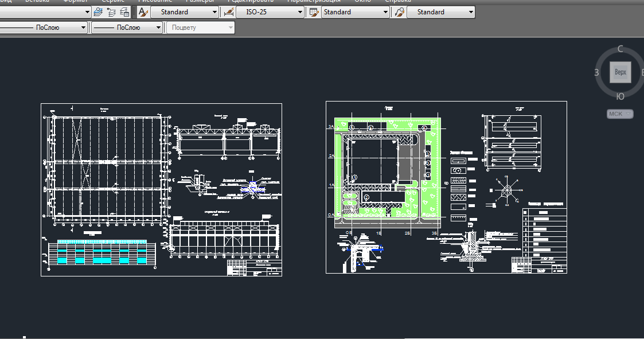
Task: Click the С compass letter on ViewCube
Action: pyautogui.click(x=620, y=49)
